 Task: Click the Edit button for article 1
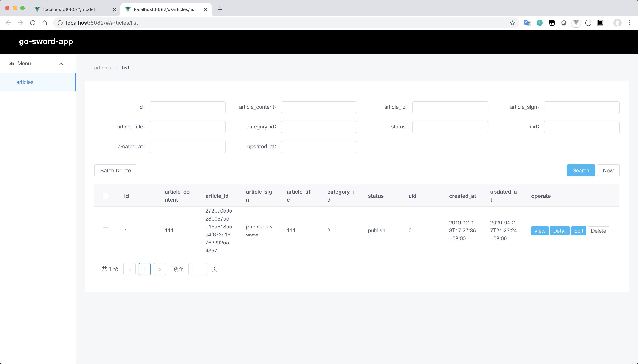(578, 230)
